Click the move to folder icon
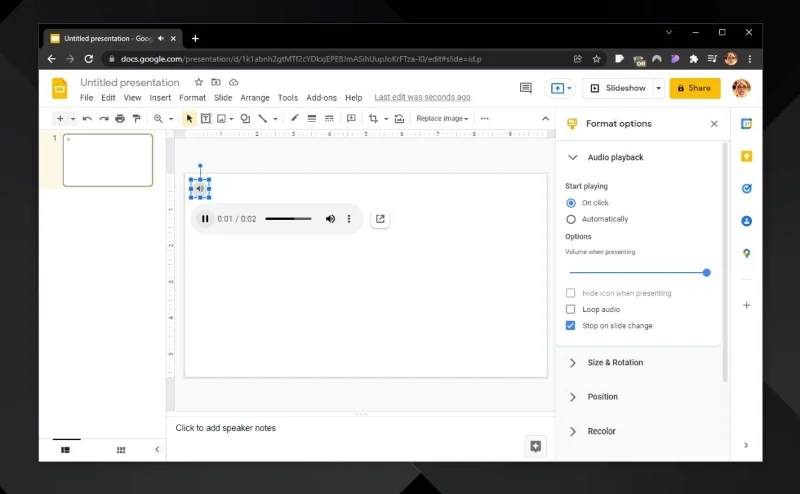Image resolution: width=800 pixels, height=494 pixels. coord(216,82)
